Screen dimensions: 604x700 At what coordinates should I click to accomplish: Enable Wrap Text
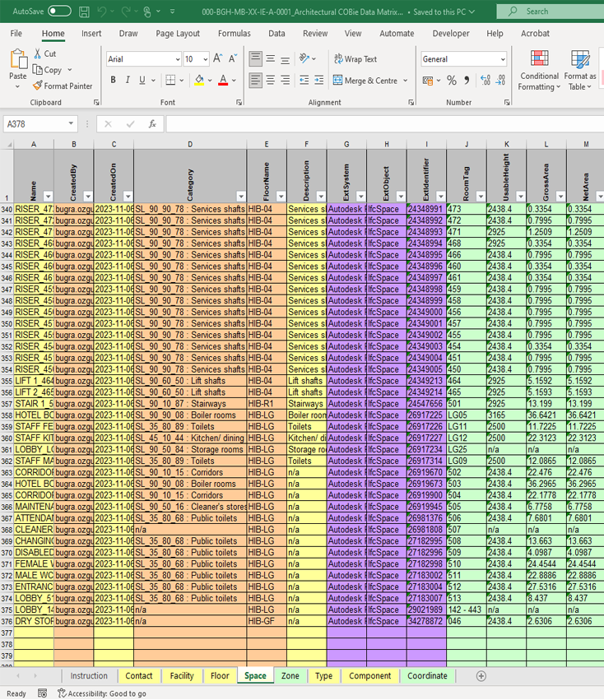tap(355, 59)
